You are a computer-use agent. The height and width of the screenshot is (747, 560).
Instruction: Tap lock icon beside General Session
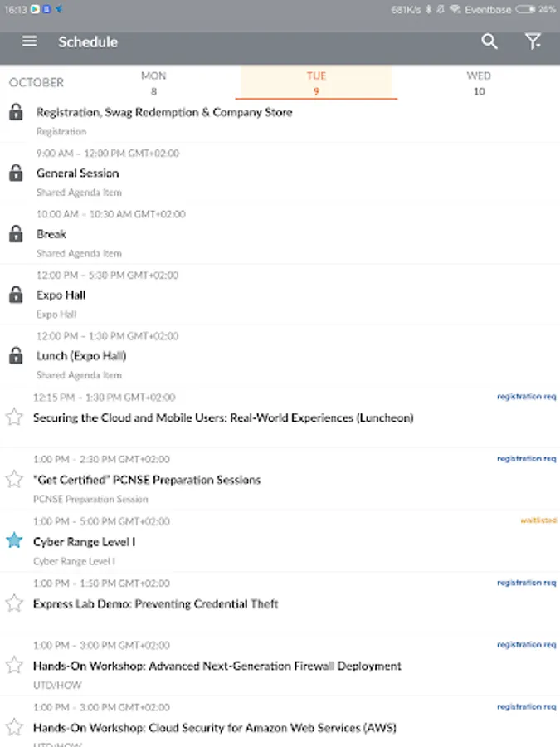(x=16, y=173)
